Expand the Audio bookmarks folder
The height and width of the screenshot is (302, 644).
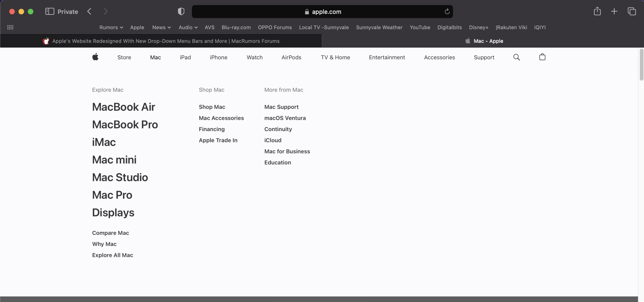[188, 27]
